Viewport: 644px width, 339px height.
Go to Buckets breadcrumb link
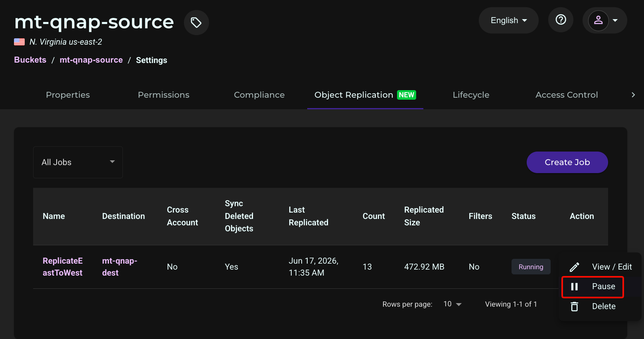point(30,60)
